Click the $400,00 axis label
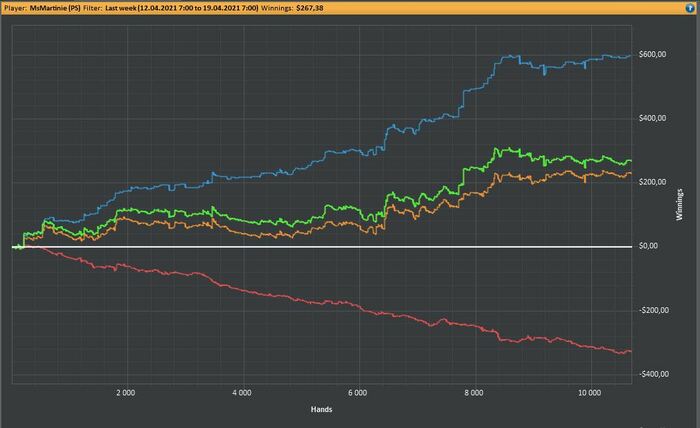The image size is (700, 428). pos(652,118)
